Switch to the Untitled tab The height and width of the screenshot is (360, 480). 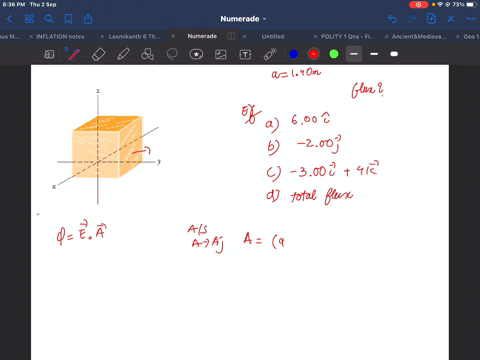[273, 37]
